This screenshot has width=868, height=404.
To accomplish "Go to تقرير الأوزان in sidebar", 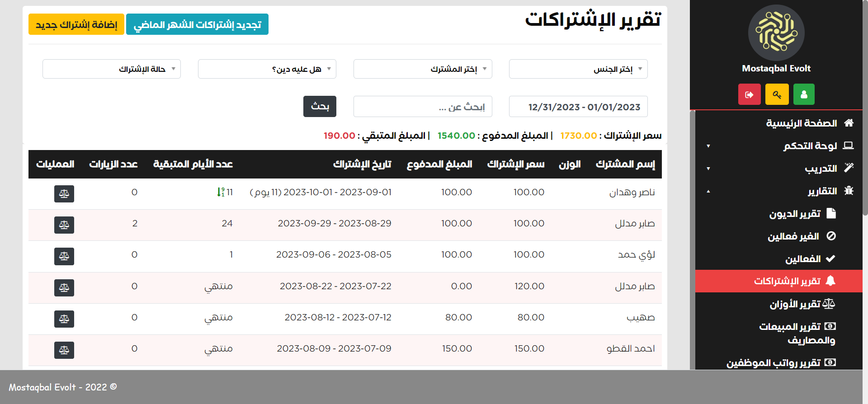I will (x=795, y=304).
